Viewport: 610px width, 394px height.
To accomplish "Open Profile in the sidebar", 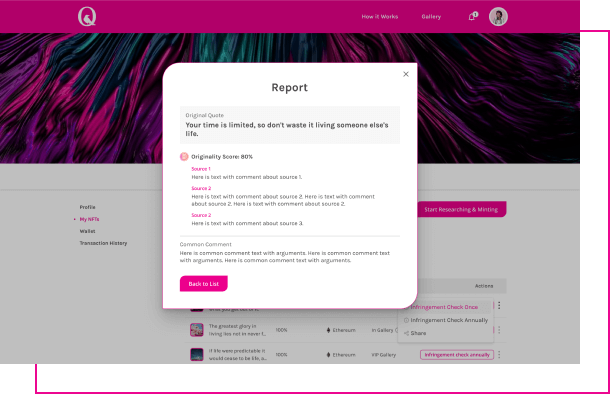I will (88, 207).
